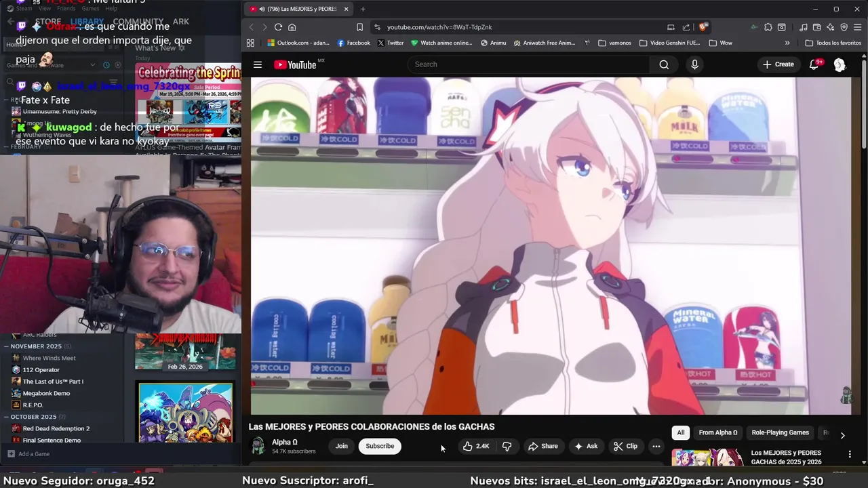The height and width of the screenshot is (488, 868).
Task: Click the browser address bar URL
Action: (x=439, y=27)
